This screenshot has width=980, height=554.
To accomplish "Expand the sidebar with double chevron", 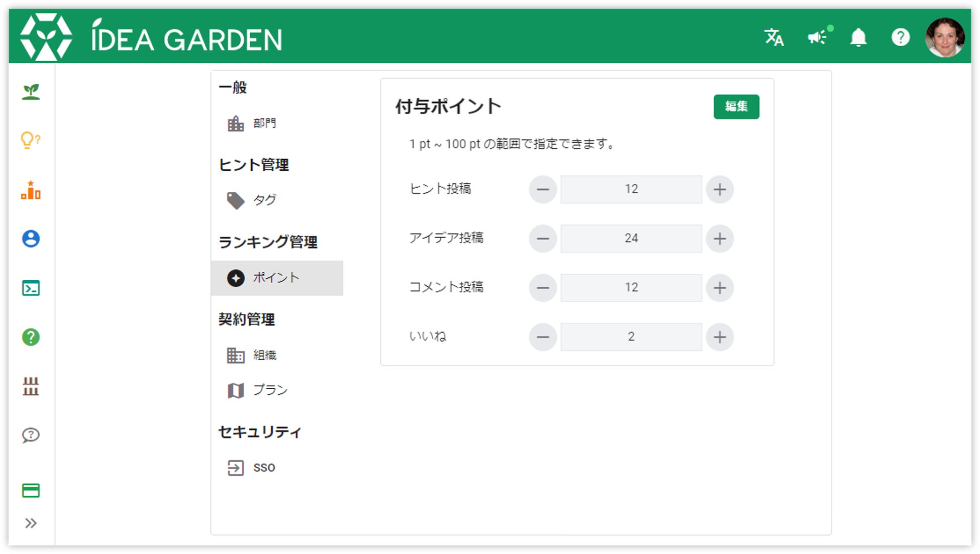I will [x=31, y=523].
